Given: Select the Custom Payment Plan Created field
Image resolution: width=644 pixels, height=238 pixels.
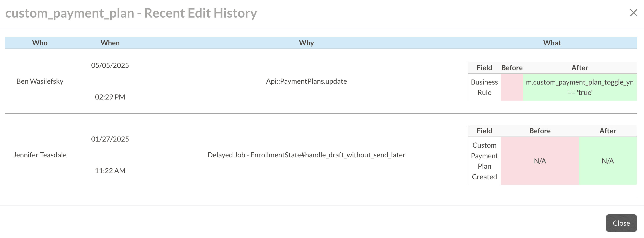Looking at the screenshot, I should coord(484,161).
